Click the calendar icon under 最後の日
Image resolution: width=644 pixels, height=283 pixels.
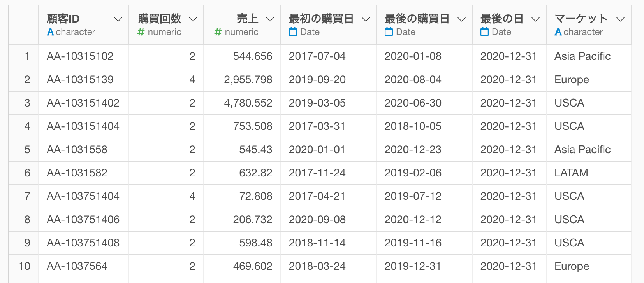pos(484,32)
